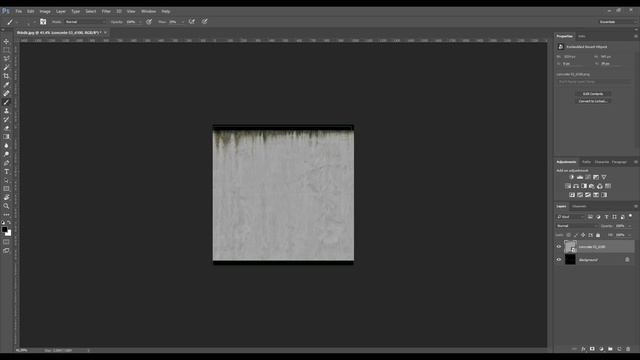640x360 pixels.
Task: Toggle pressure for size button
Action: pyautogui.click(x=204, y=22)
